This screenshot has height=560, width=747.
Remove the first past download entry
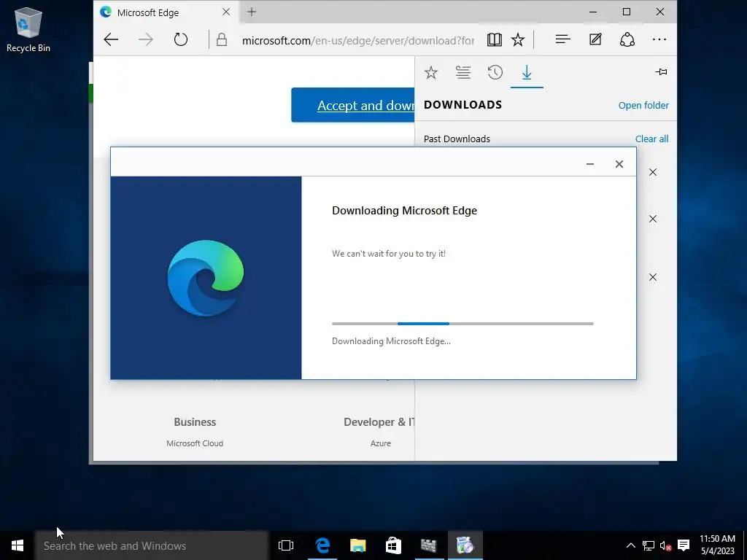653,172
